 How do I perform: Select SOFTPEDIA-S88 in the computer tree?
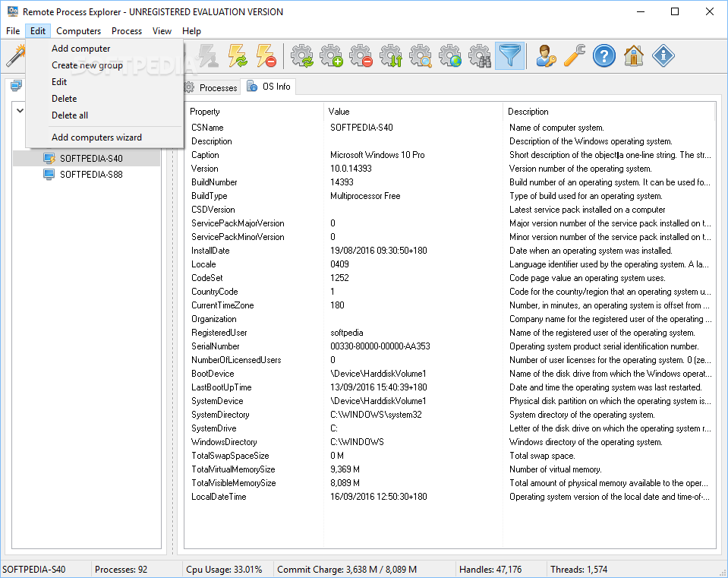tap(91, 174)
